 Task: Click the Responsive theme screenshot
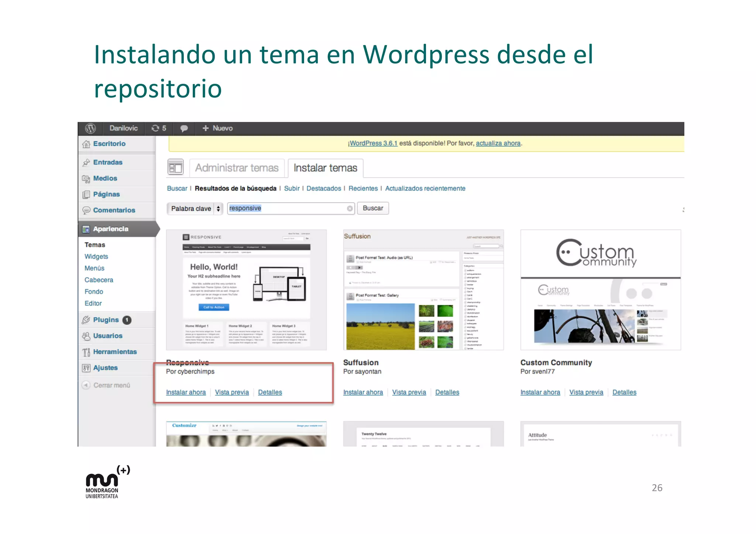pos(246,290)
